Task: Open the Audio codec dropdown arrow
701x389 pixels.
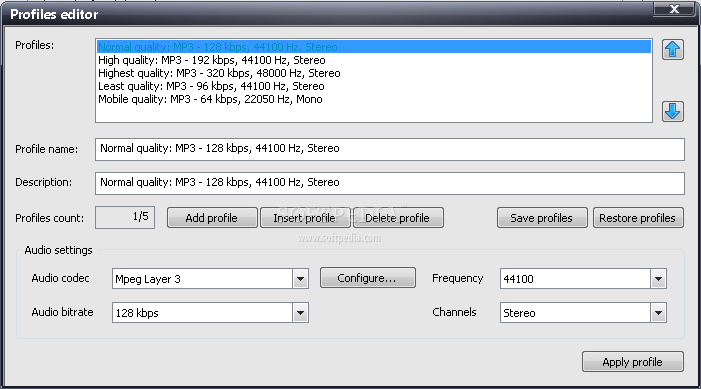Action: pyautogui.click(x=300, y=279)
